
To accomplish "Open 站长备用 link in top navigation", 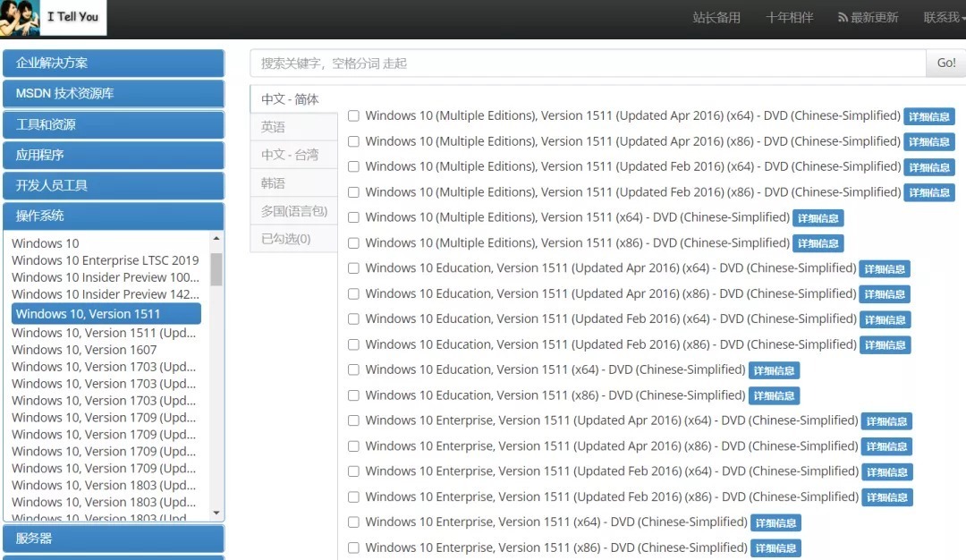I will point(716,18).
